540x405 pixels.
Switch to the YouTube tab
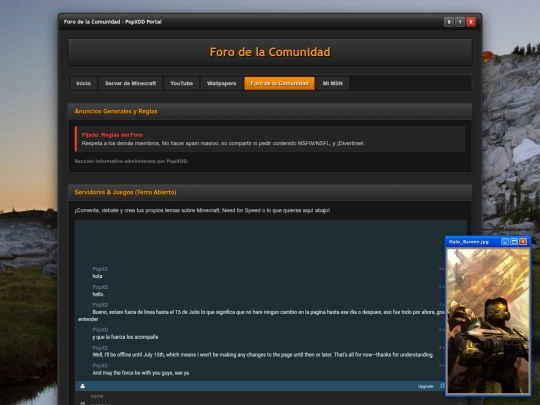181,83
